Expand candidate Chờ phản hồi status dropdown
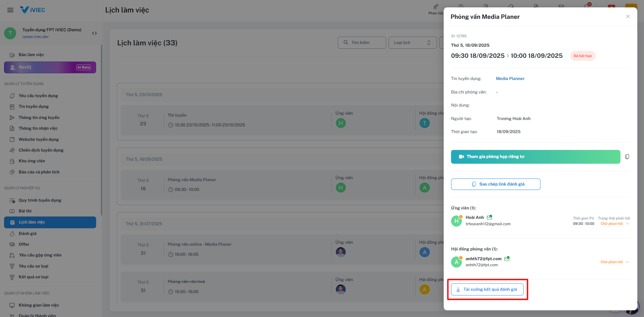Screen dimensions: 644x317 [x=615, y=224]
